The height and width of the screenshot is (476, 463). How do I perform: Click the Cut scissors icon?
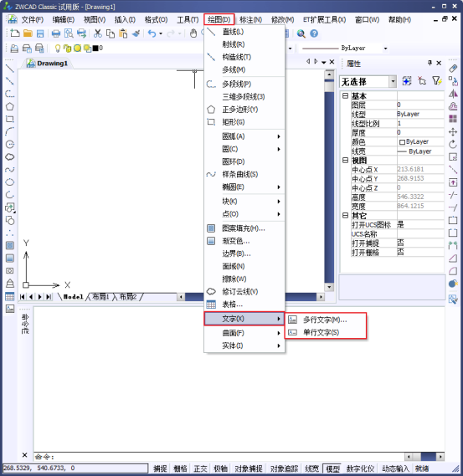point(97,33)
